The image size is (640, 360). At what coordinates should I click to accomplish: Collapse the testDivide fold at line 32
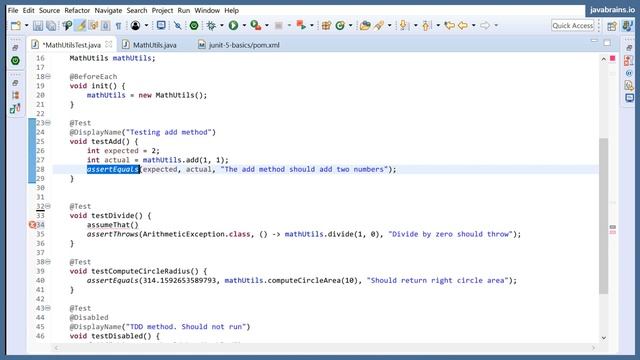coord(48,206)
